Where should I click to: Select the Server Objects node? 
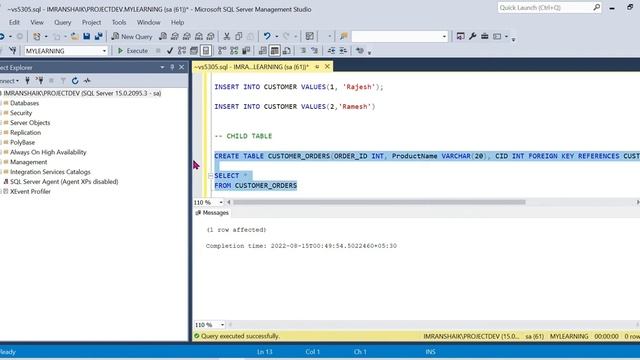tap(30, 123)
